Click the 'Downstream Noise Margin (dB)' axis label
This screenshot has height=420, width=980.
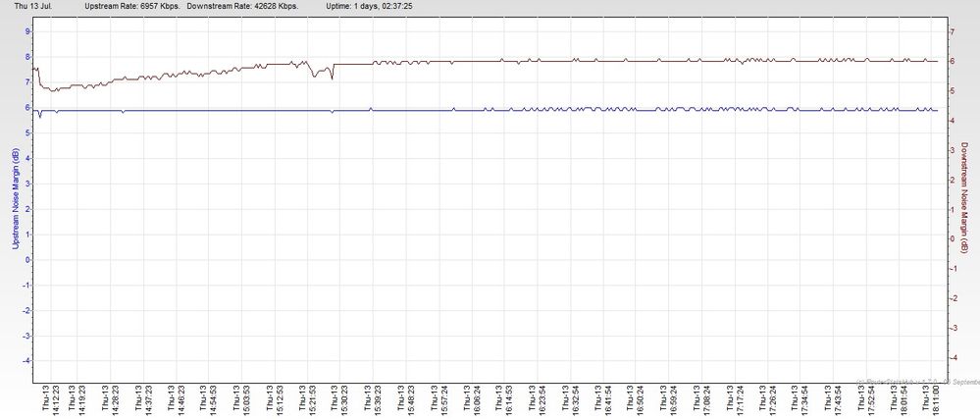tap(964, 199)
